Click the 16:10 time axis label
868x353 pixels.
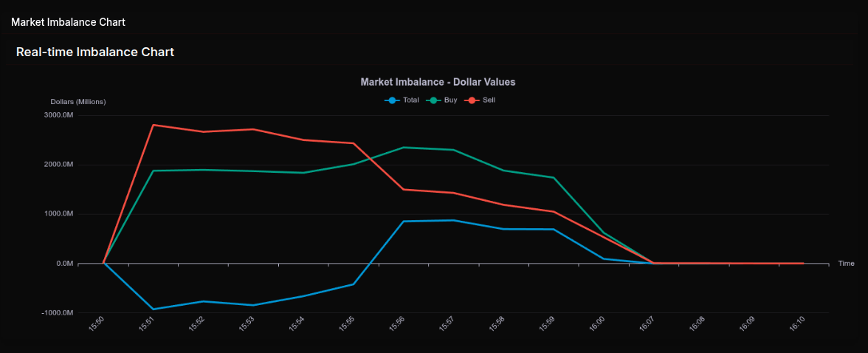point(796,323)
